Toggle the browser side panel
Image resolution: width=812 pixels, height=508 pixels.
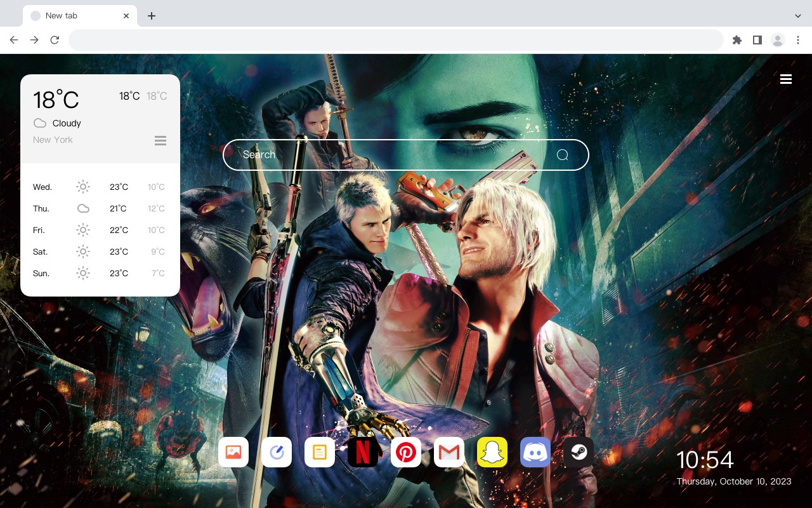757,40
